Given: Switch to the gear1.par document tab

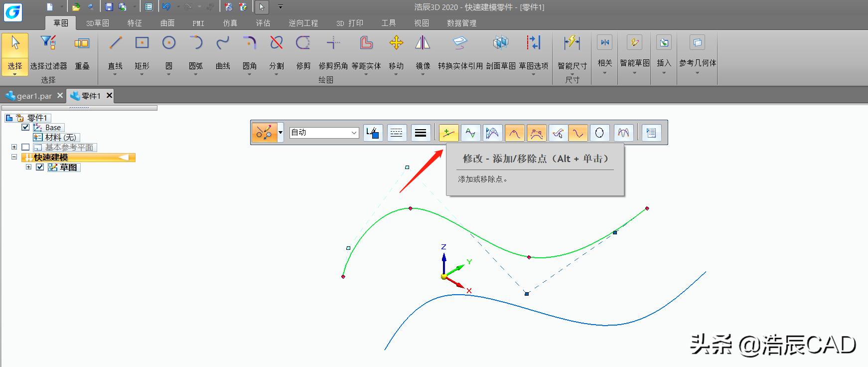Looking at the screenshot, I should [34, 96].
